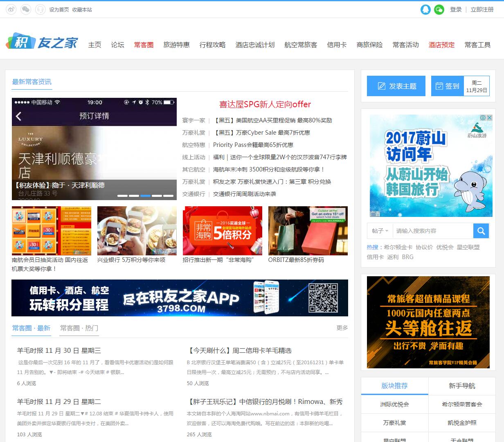Open 论坛 in the navigation menu
Viewport: 504px width, 442px height.
pyautogui.click(x=117, y=45)
